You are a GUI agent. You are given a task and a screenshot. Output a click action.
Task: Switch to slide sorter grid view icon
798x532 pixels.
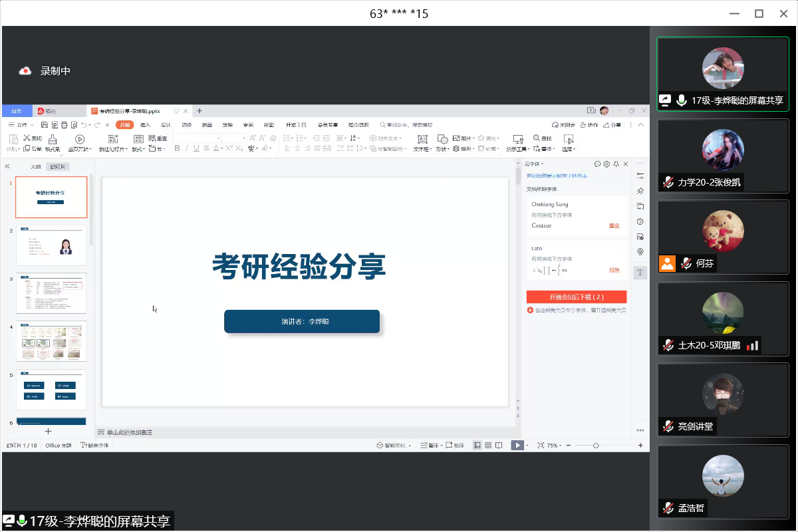[488, 446]
